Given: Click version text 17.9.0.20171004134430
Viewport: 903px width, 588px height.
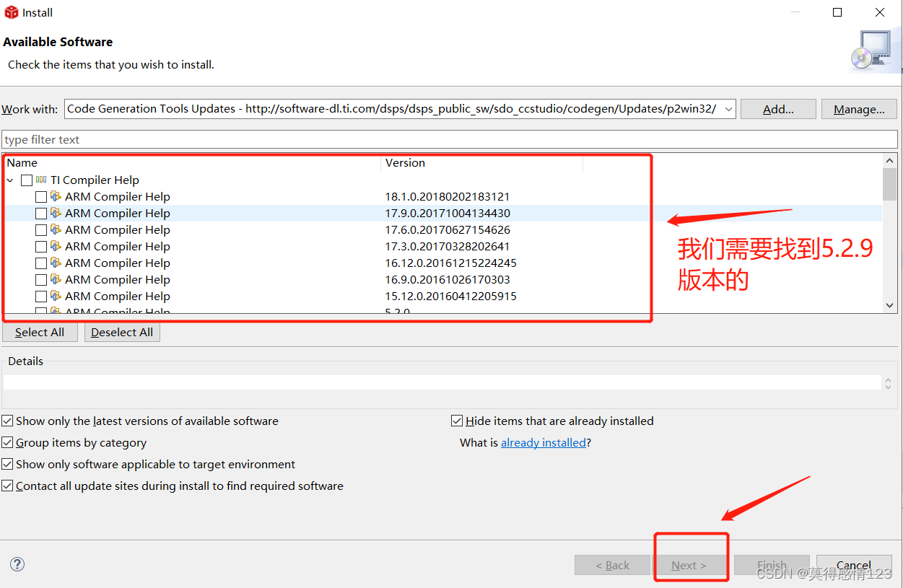Looking at the screenshot, I should coord(448,213).
